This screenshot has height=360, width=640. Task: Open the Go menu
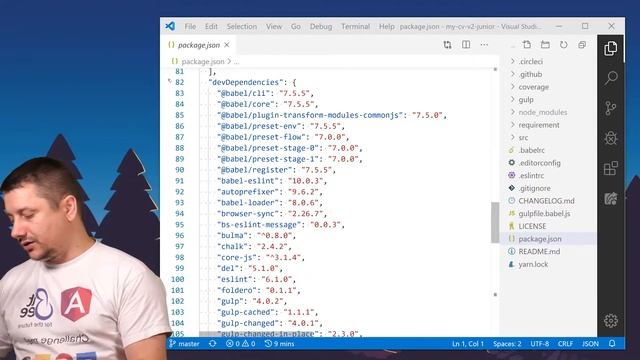point(296,26)
